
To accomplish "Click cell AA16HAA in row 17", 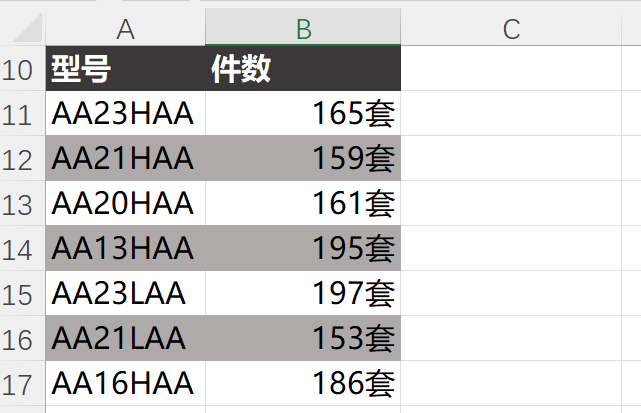I will (125, 383).
